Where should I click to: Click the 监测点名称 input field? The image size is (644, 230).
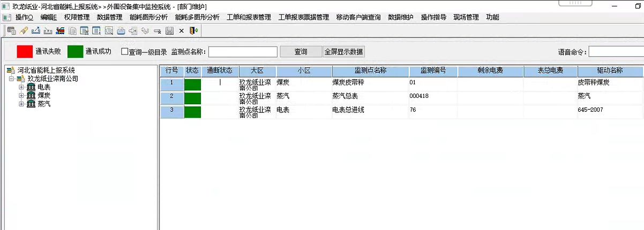pos(243,52)
